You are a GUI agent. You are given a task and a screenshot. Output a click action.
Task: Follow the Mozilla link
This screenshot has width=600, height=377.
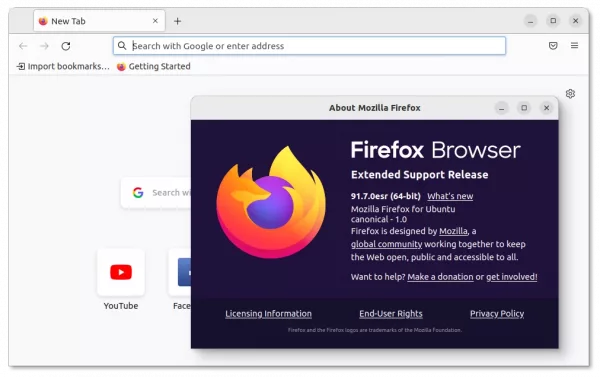click(453, 231)
